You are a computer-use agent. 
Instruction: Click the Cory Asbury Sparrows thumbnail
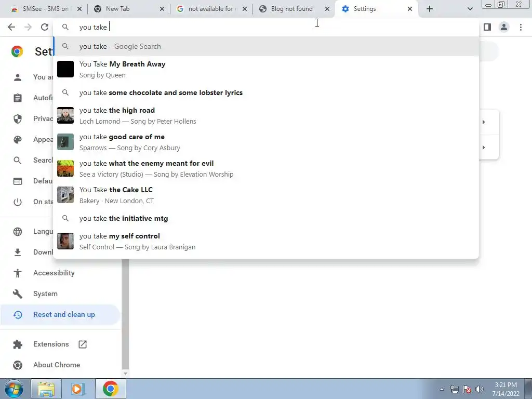(x=65, y=142)
